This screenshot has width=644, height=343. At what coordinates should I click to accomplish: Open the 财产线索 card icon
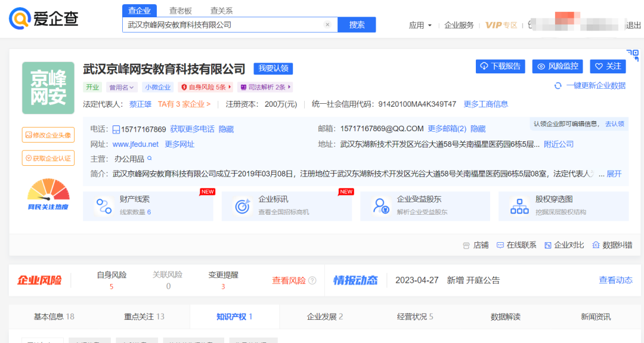pyautogui.click(x=104, y=206)
